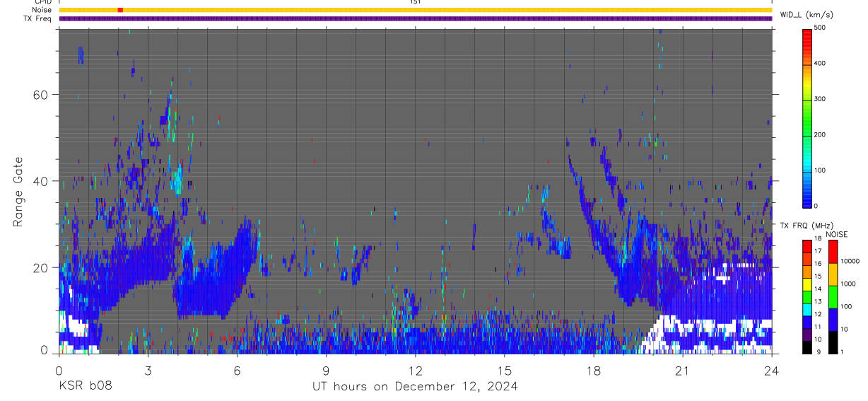This screenshot has width=868, height=401.
Task: Click the spectral width rainbow colorbar
Action: tap(808, 117)
